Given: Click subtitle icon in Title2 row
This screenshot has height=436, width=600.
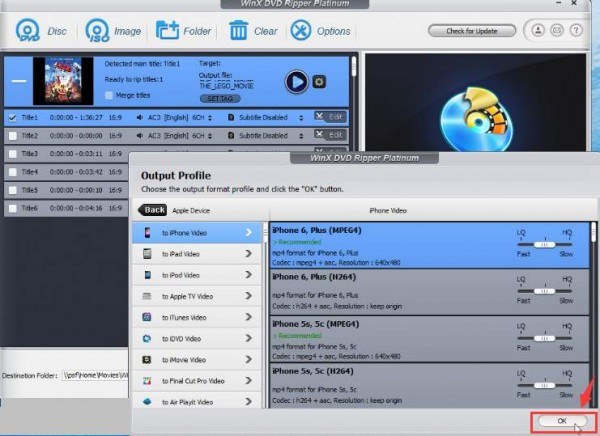Looking at the screenshot, I should pyautogui.click(x=231, y=135).
